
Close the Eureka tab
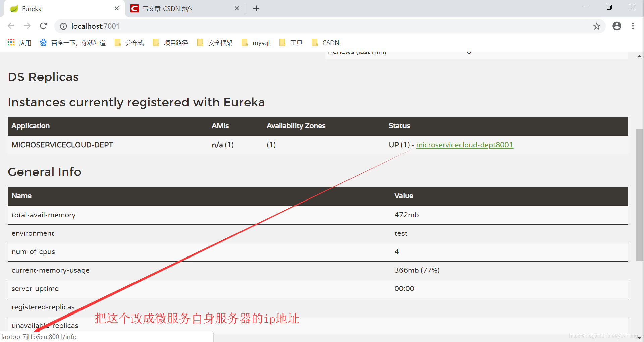coord(116,9)
